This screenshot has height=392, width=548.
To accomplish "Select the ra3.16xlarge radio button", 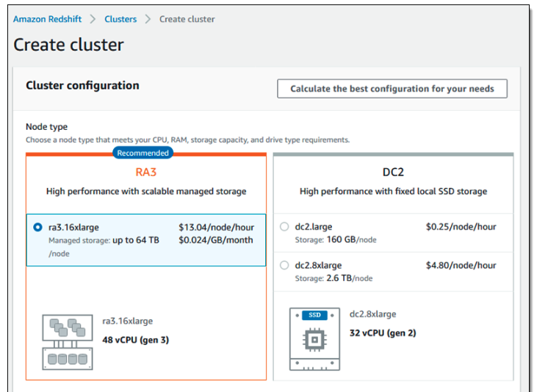I will pos(37,227).
